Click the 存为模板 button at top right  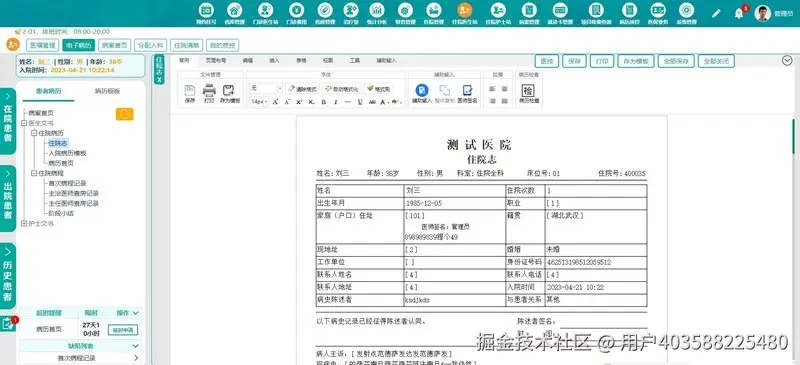point(636,61)
